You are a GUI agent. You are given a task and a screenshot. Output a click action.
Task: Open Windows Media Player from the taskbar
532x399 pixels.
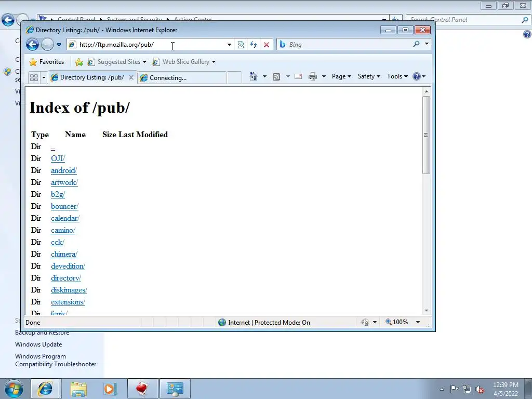[x=110, y=389]
